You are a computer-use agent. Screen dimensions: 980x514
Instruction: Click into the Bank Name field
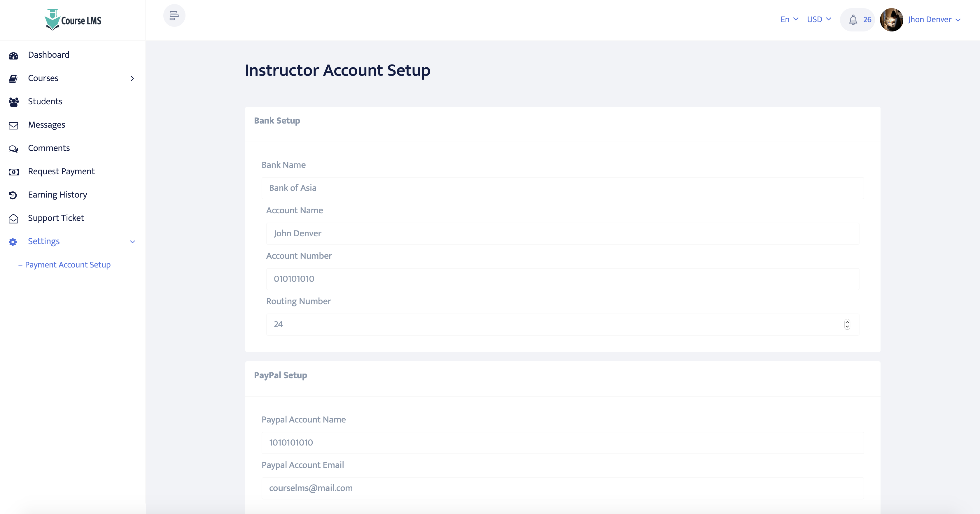562,188
